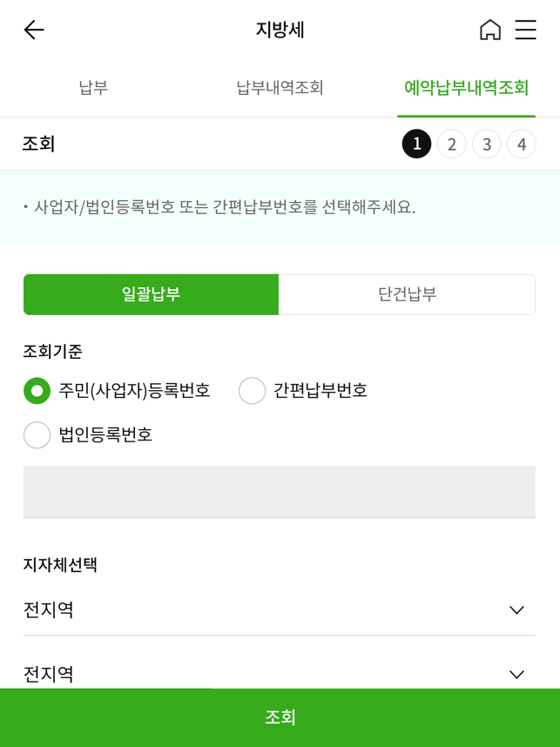Go back using the arrow icon

click(34, 30)
